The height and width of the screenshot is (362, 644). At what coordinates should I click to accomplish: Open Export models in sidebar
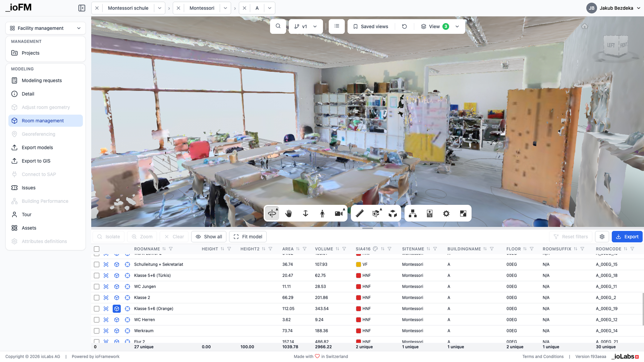coord(37,147)
